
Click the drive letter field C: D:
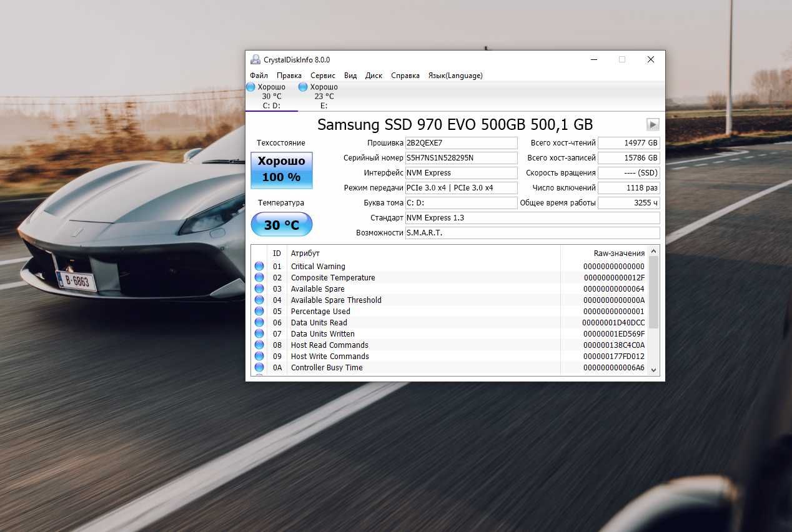coord(461,203)
